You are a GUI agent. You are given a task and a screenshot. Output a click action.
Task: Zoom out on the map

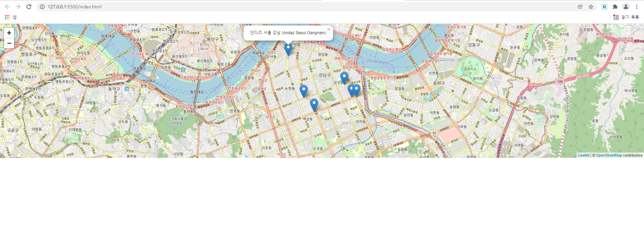(x=9, y=43)
